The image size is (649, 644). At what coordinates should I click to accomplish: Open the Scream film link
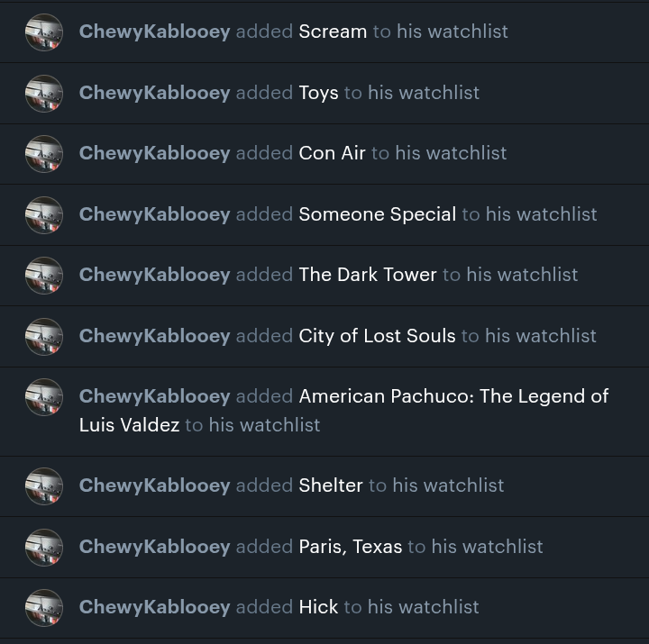pos(333,32)
